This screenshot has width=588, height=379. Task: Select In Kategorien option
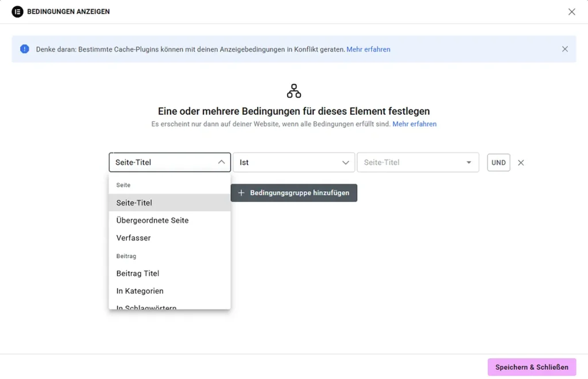click(170, 291)
